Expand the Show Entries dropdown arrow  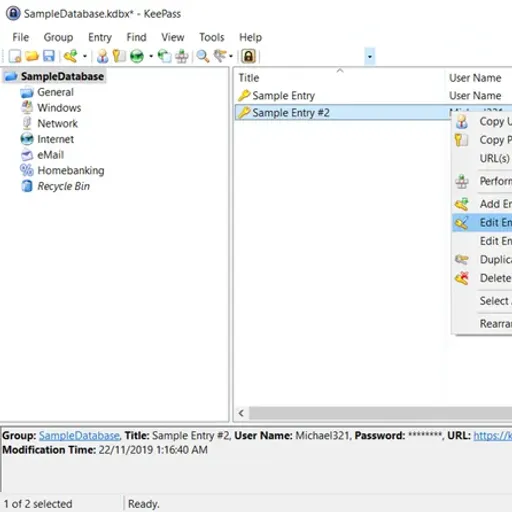pos(231,56)
